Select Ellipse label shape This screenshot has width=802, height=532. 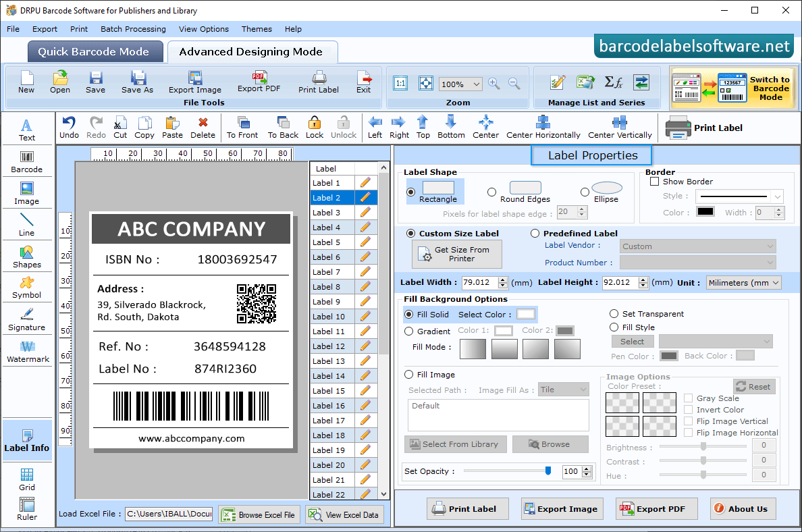click(585, 192)
